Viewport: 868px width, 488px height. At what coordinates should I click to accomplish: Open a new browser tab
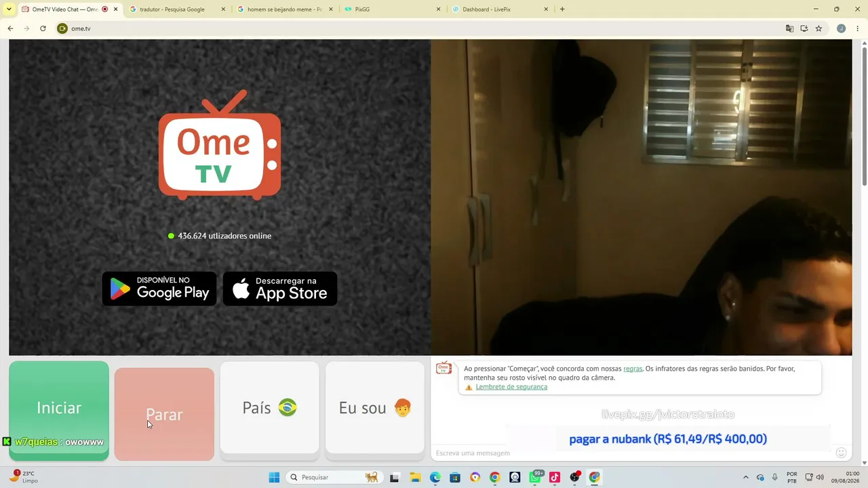coord(562,9)
